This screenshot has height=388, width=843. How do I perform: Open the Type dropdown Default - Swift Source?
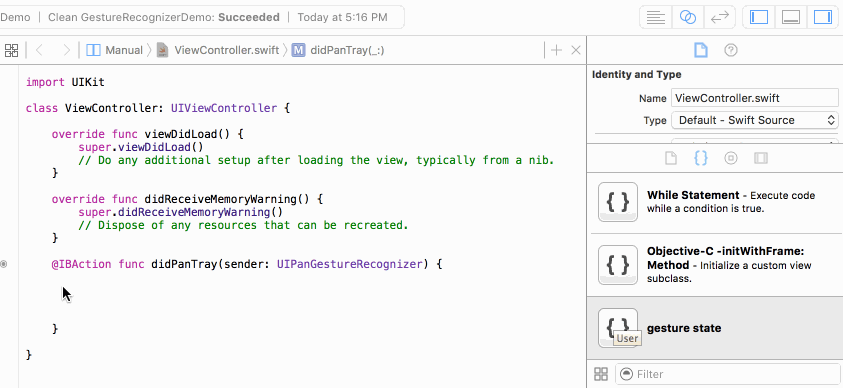pyautogui.click(x=754, y=120)
